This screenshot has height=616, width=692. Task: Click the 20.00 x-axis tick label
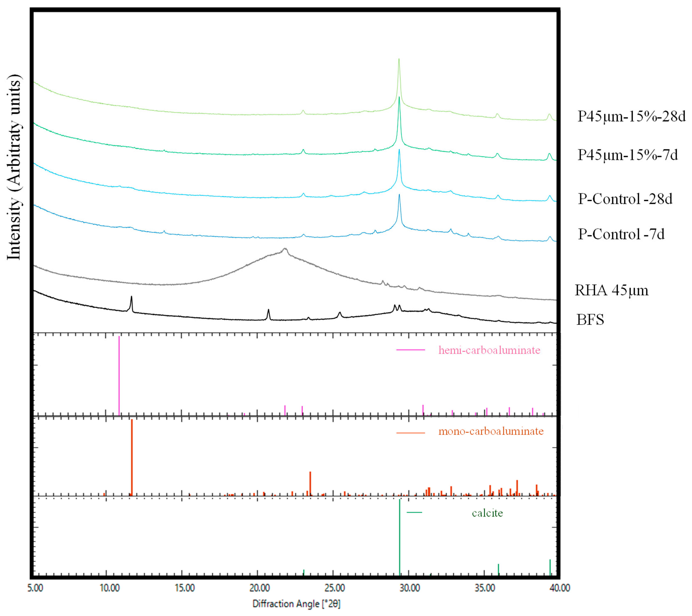[260, 588]
